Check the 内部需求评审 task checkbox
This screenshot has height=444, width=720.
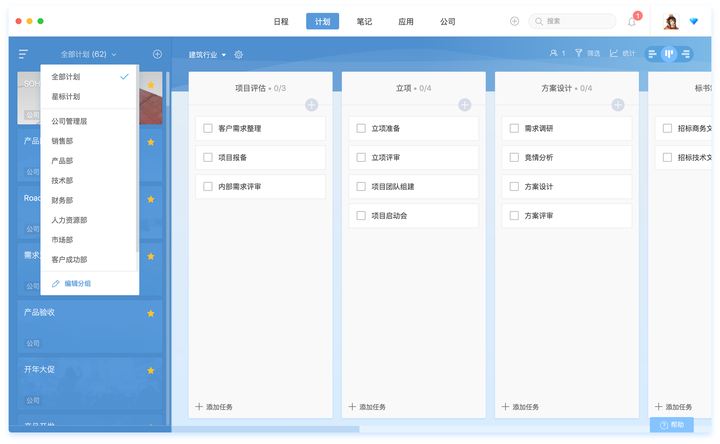tap(208, 186)
